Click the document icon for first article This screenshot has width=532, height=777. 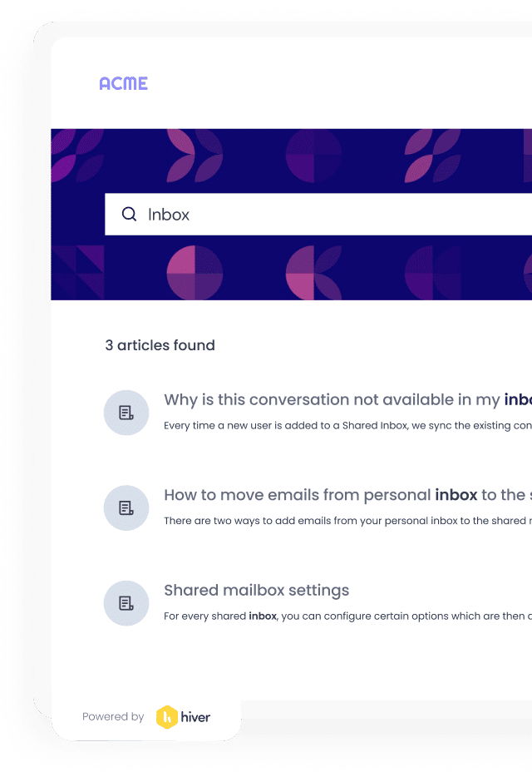coord(126,413)
